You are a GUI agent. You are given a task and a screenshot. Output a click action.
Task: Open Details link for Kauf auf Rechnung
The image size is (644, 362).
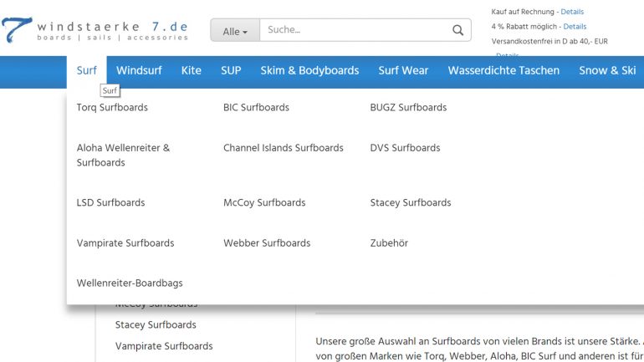click(x=572, y=12)
